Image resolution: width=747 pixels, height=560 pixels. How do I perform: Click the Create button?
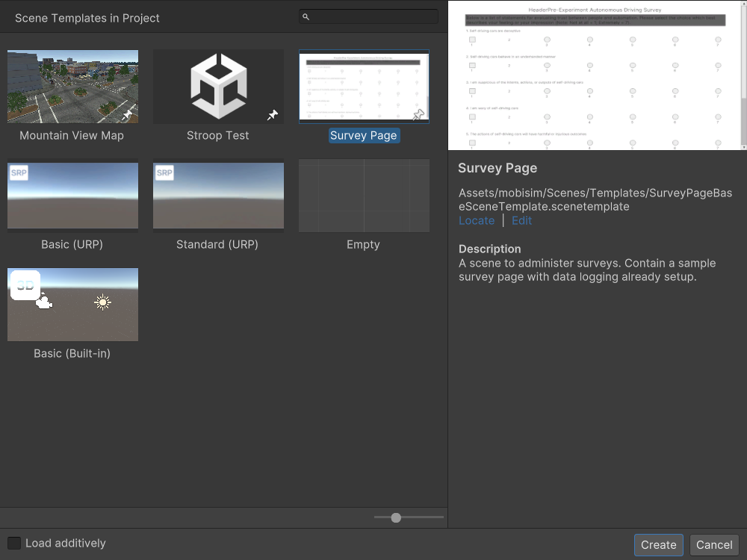tap(658, 545)
